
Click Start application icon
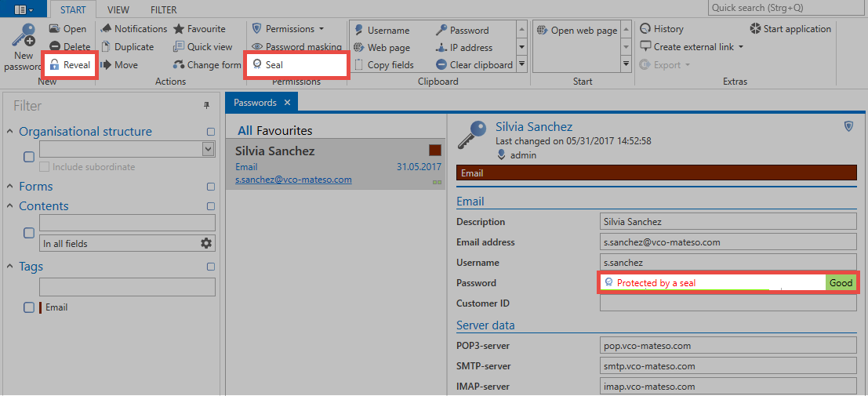pos(755,29)
